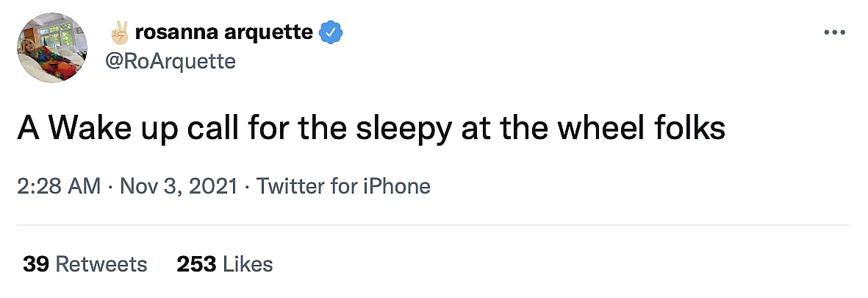The width and height of the screenshot is (868, 298).
Task: Open the Twitter for iPhone source link
Action: (x=343, y=186)
